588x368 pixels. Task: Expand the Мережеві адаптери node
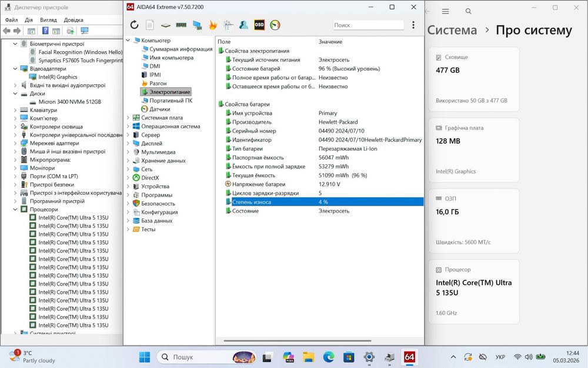[x=15, y=143]
